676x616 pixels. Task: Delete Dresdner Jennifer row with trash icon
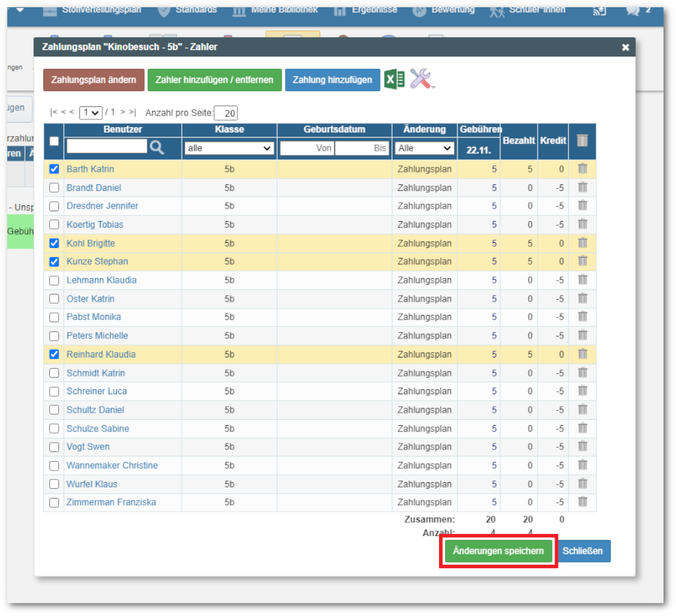582,205
